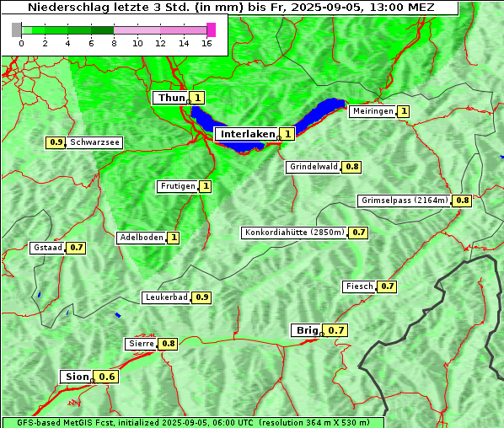Click the light pink 8-12 mm legend segment
Screen dimensions: 504x428
(x=137, y=30)
